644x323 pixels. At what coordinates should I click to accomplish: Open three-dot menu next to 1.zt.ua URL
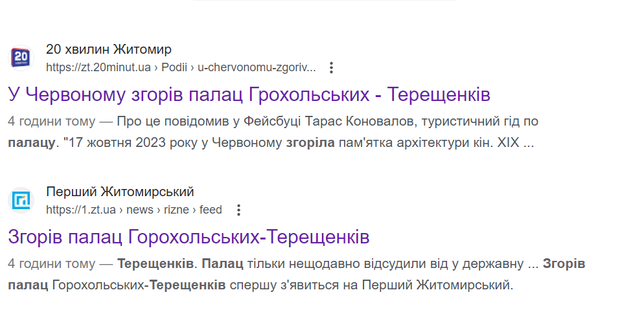pos(238,210)
